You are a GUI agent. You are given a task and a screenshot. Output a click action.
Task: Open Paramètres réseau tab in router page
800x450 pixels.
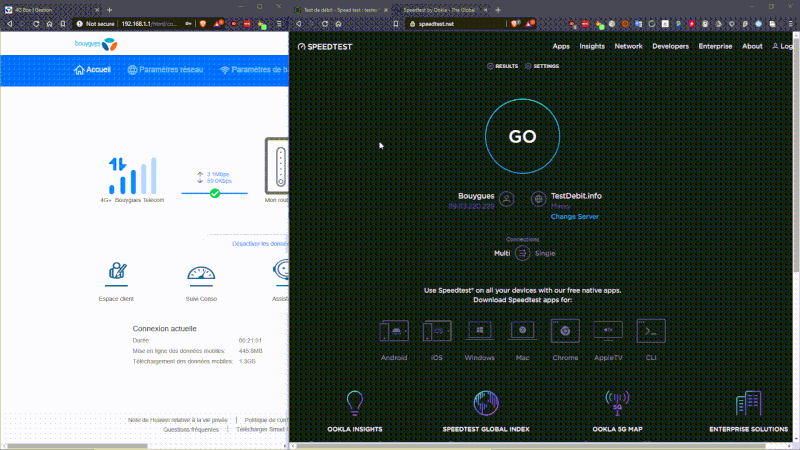[x=165, y=70]
